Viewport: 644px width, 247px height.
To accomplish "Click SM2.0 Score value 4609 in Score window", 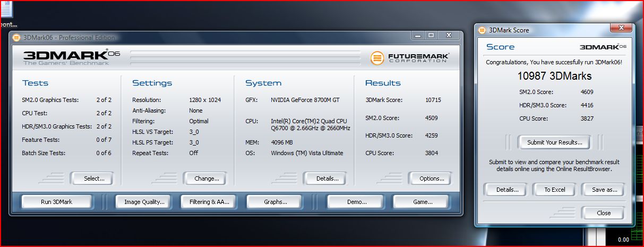I will pyautogui.click(x=587, y=92).
